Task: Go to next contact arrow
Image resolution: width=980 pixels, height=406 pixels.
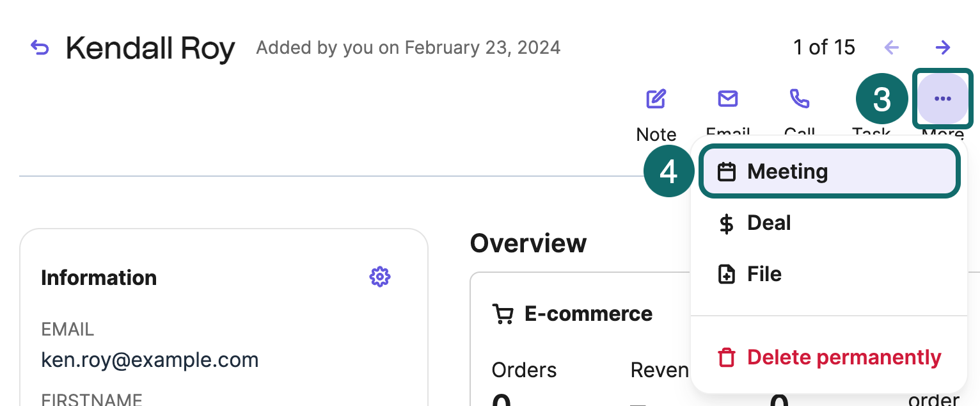Action: point(942,47)
